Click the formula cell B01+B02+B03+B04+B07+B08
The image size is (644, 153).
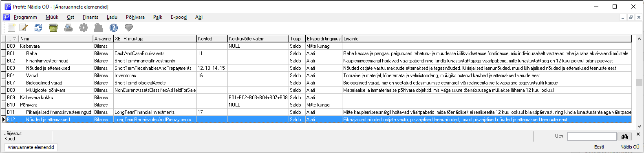tap(258, 98)
